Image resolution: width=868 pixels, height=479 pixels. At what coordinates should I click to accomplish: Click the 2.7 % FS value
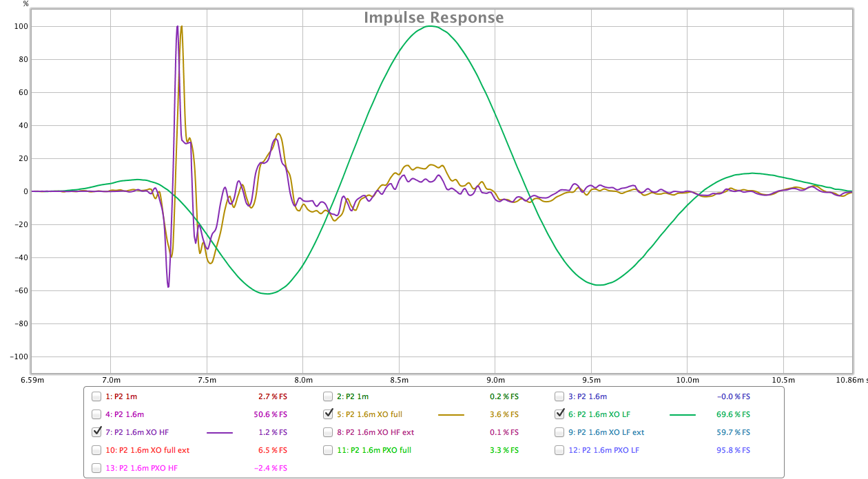272,396
